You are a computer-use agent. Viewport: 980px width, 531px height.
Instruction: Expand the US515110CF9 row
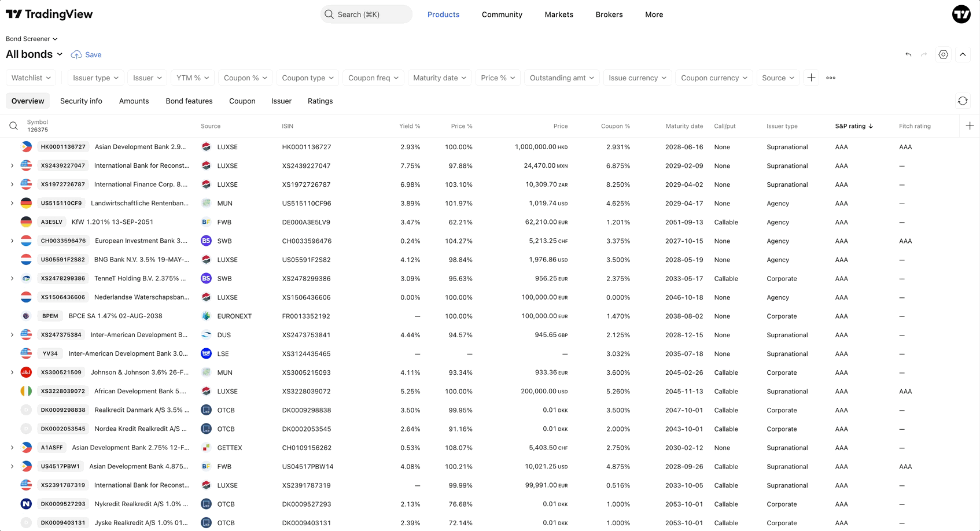coord(12,203)
